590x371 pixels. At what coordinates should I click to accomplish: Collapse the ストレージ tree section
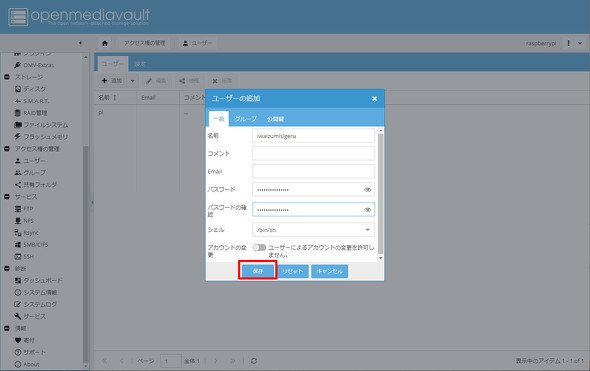click(x=7, y=77)
